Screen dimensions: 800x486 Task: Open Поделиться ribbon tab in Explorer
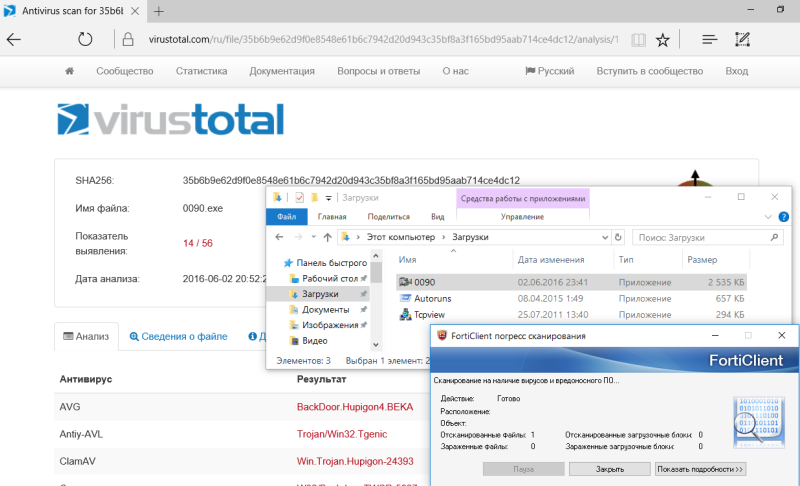388,217
